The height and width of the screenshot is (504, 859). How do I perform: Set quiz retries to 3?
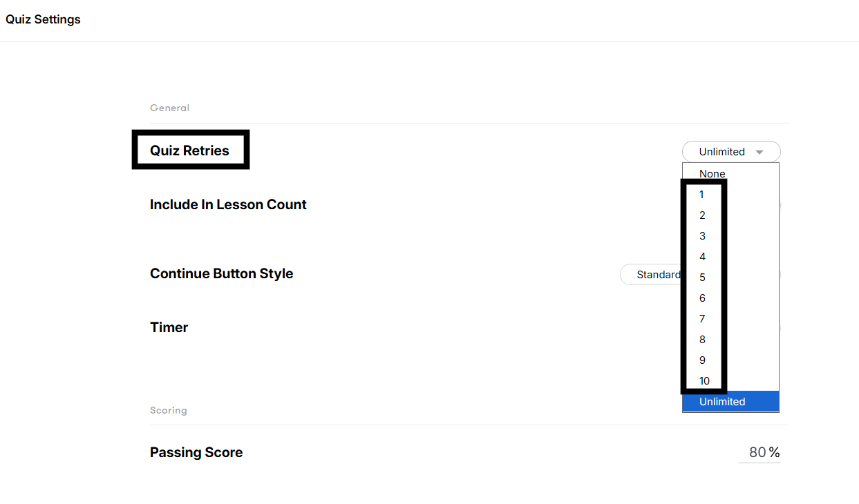click(x=702, y=235)
